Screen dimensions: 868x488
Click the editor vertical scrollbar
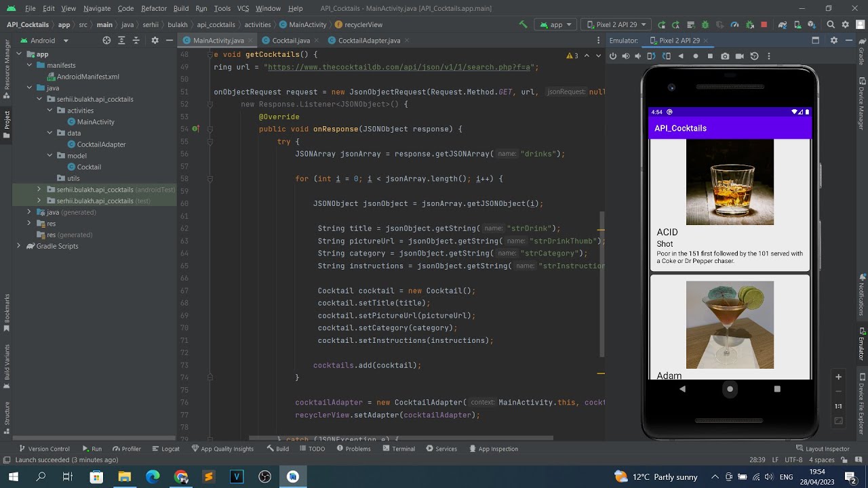click(601, 285)
